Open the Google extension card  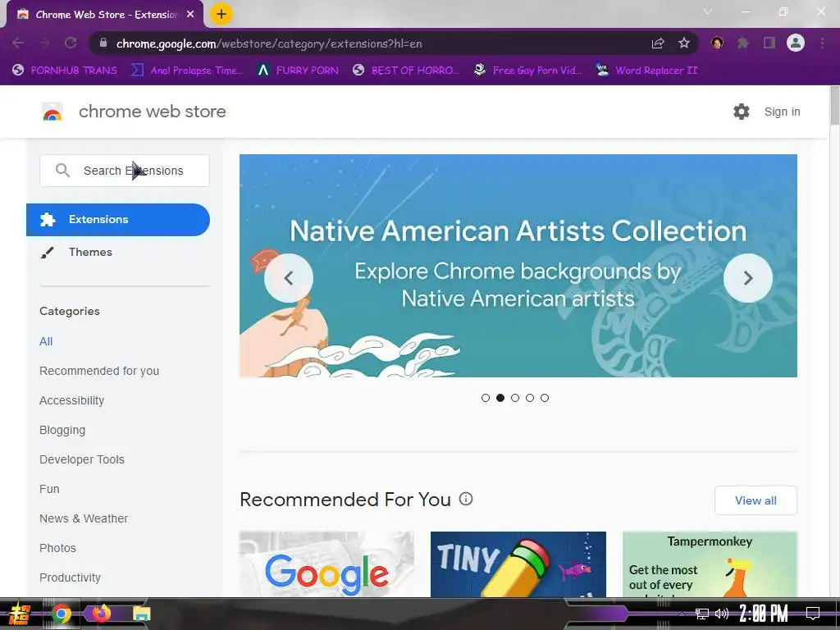click(x=326, y=564)
